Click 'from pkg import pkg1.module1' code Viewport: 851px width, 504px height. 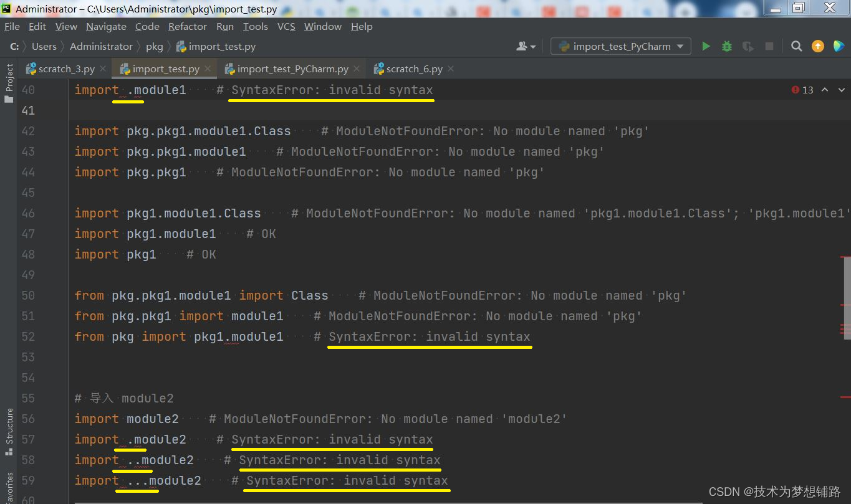click(179, 336)
